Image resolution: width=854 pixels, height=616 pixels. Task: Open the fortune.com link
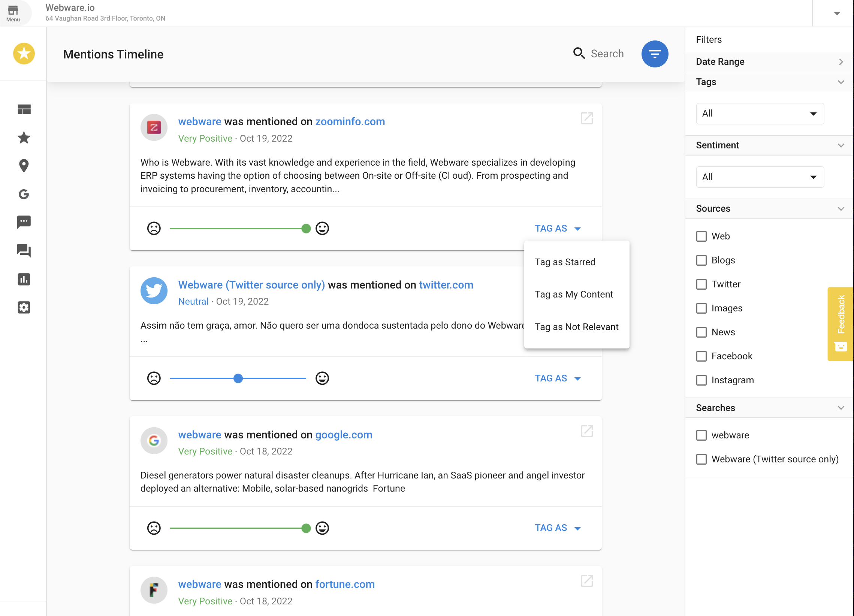pos(344,585)
